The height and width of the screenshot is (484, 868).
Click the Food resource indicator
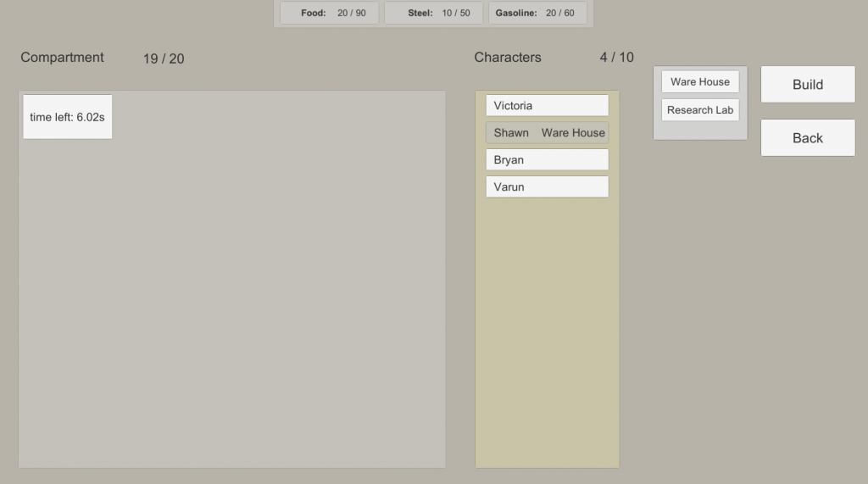pos(330,13)
